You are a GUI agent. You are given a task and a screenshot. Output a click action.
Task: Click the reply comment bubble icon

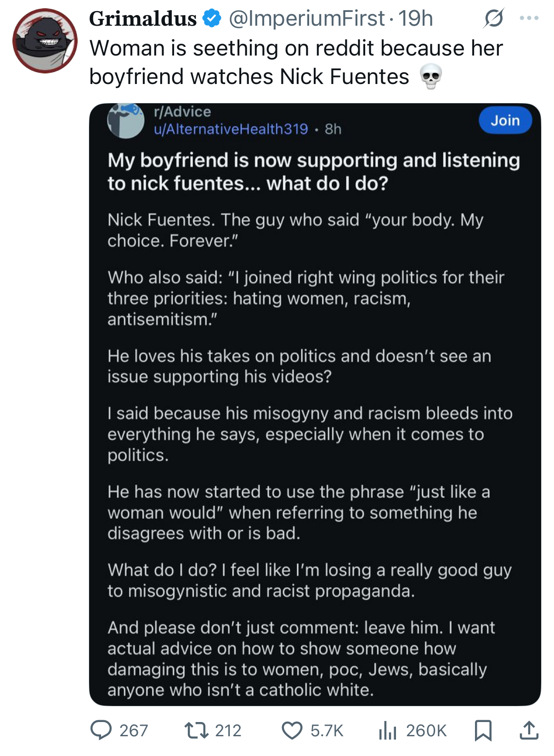point(101,730)
